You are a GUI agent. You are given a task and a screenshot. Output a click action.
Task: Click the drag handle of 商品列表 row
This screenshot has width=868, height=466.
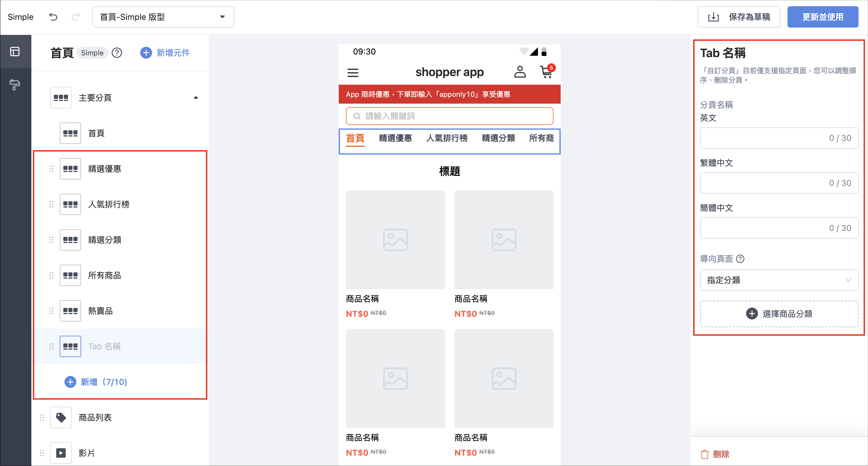click(x=42, y=417)
